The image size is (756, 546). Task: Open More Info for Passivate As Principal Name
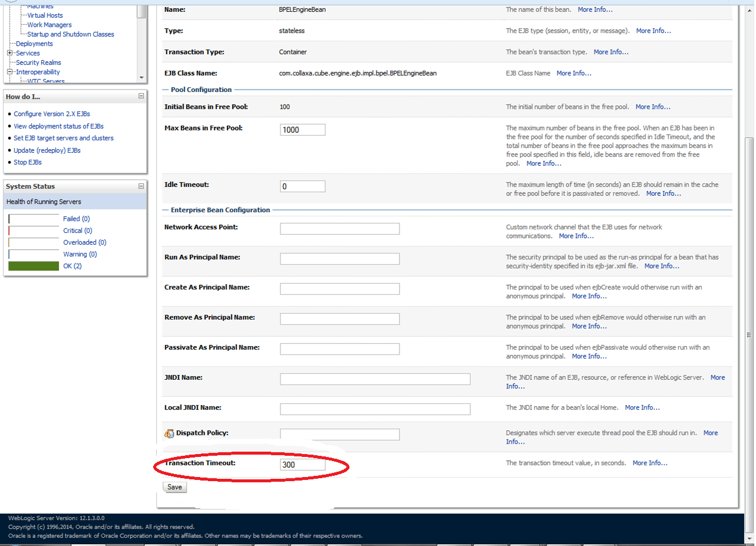tap(589, 356)
